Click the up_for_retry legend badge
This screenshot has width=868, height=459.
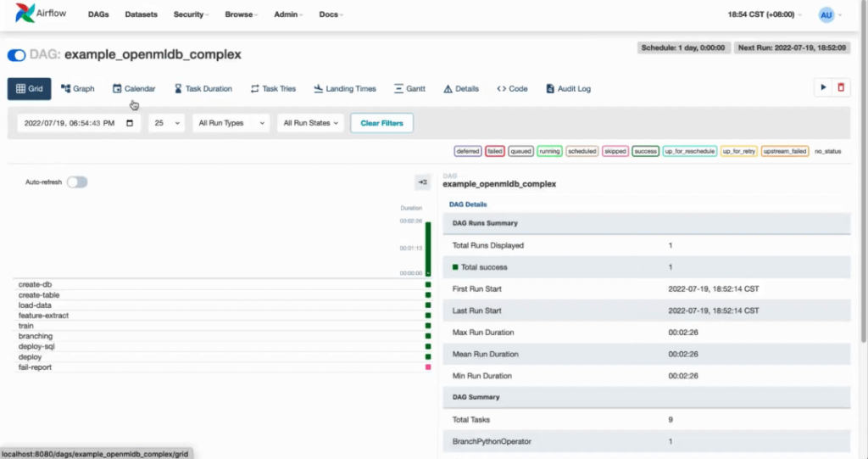(x=739, y=151)
